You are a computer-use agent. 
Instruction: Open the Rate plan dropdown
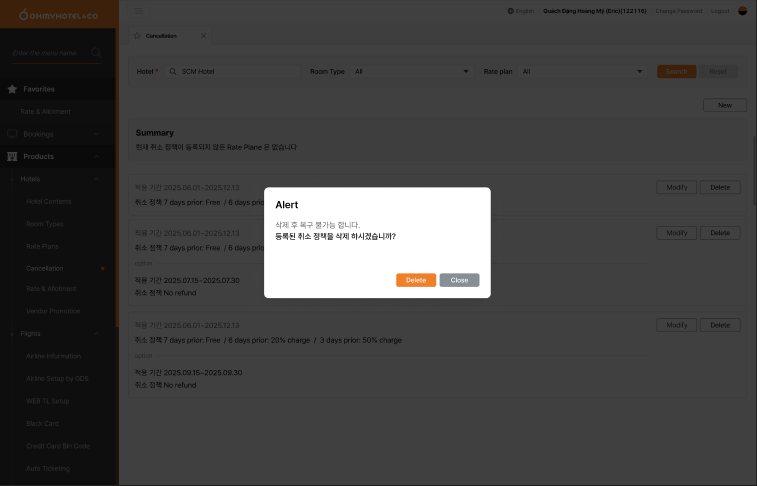coord(582,71)
